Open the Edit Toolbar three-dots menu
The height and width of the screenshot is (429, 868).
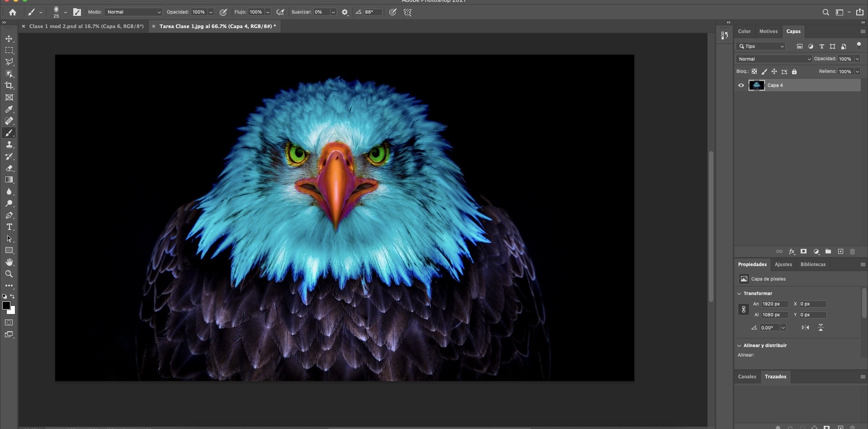(9, 286)
